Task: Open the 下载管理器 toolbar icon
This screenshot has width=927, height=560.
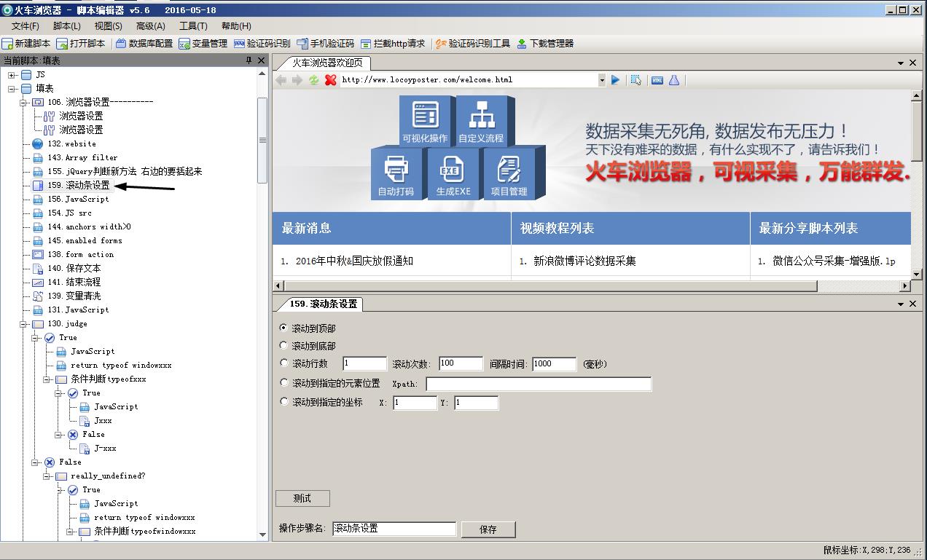Action: [522, 44]
